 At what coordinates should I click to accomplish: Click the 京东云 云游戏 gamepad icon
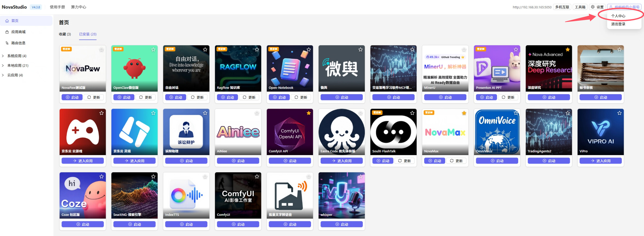(83, 132)
